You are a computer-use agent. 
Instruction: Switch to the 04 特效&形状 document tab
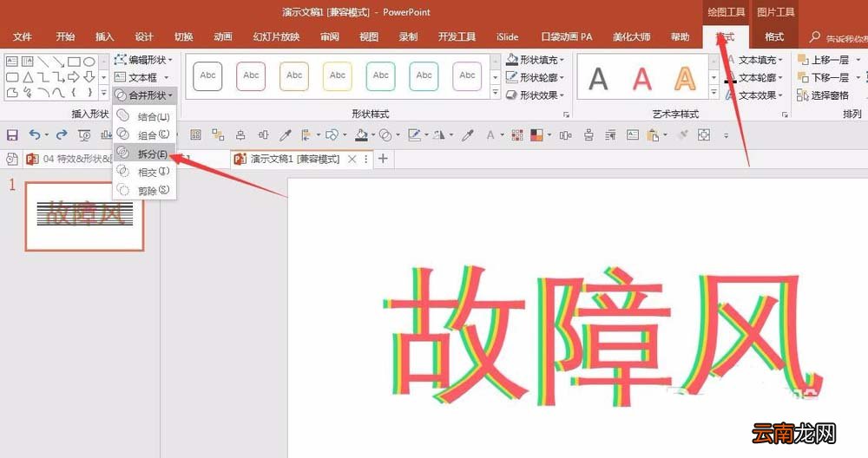click(x=69, y=160)
